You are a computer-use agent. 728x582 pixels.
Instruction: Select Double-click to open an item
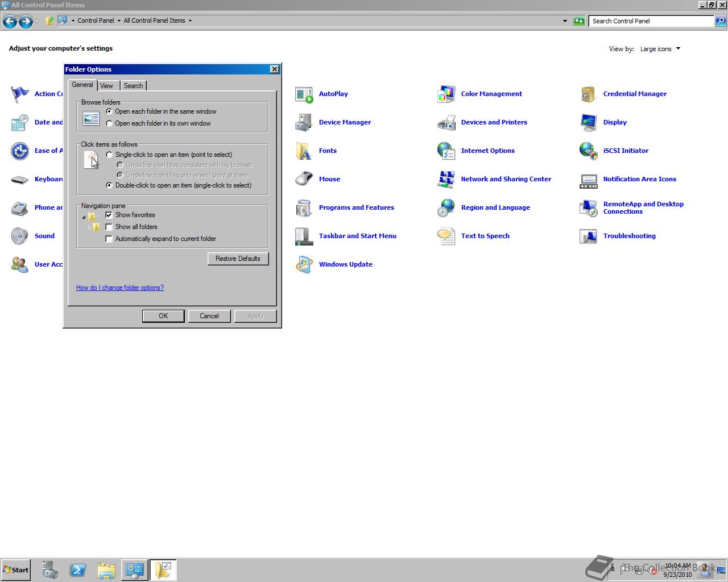[109, 185]
